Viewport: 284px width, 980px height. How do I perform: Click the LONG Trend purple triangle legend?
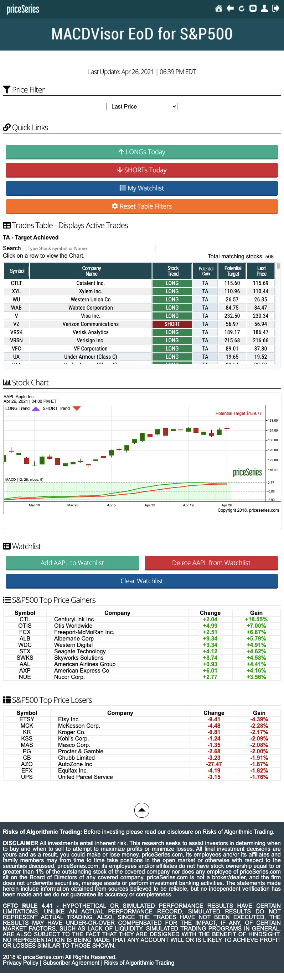(35, 409)
